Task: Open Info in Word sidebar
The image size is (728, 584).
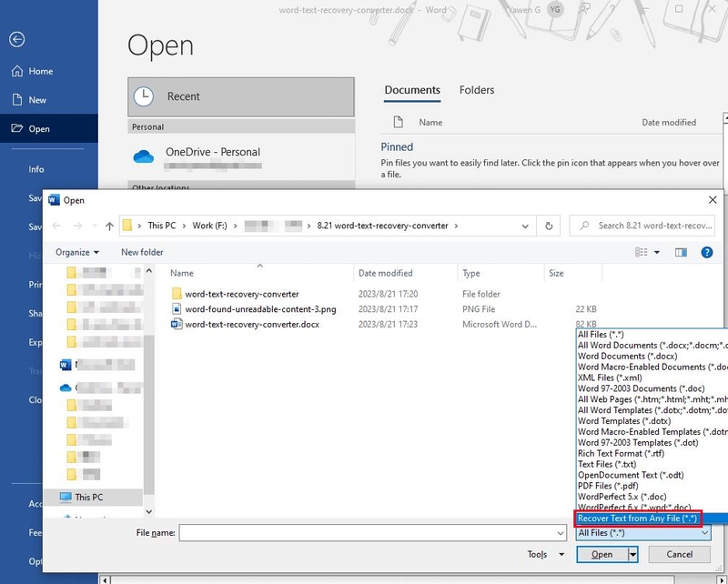Action: (x=35, y=169)
